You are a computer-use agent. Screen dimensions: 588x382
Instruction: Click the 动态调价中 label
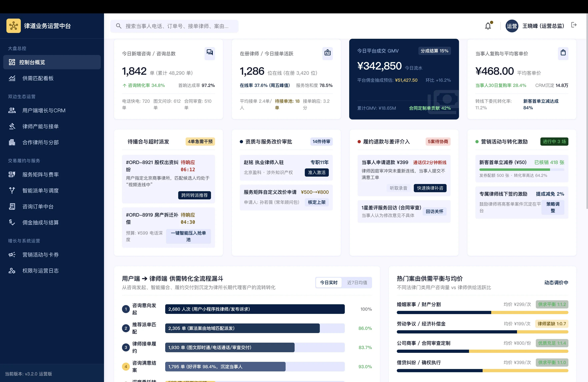[x=556, y=283]
